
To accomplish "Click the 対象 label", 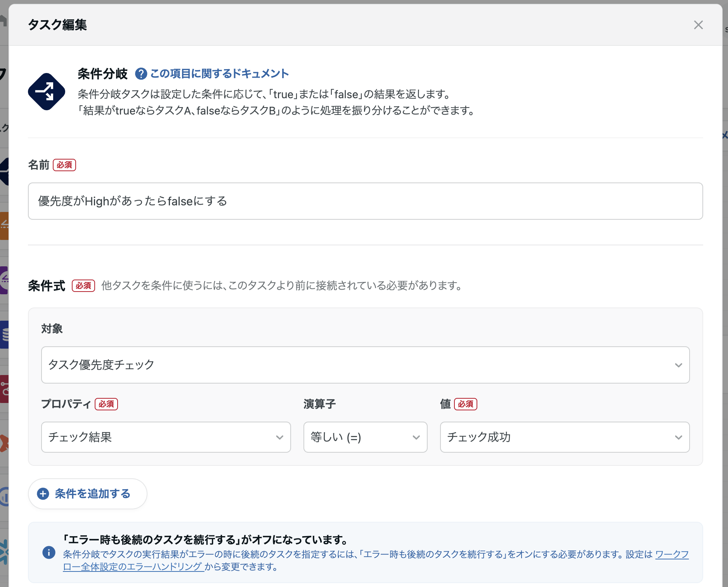I will tap(52, 329).
